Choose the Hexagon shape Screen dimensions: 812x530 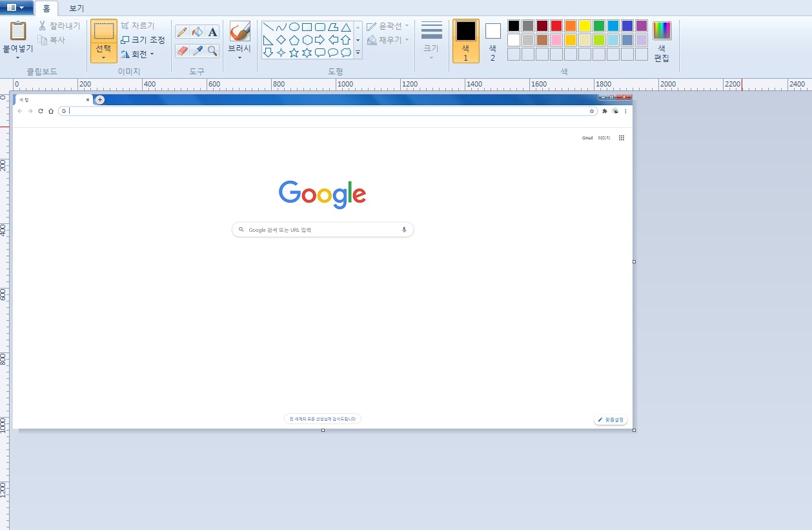point(307,40)
